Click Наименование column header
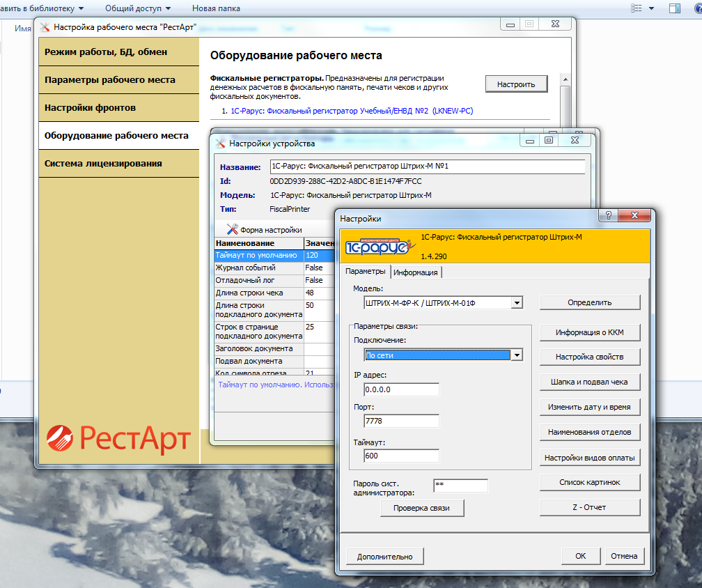This screenshot has width=702, height=588. [x=259, y=243]
